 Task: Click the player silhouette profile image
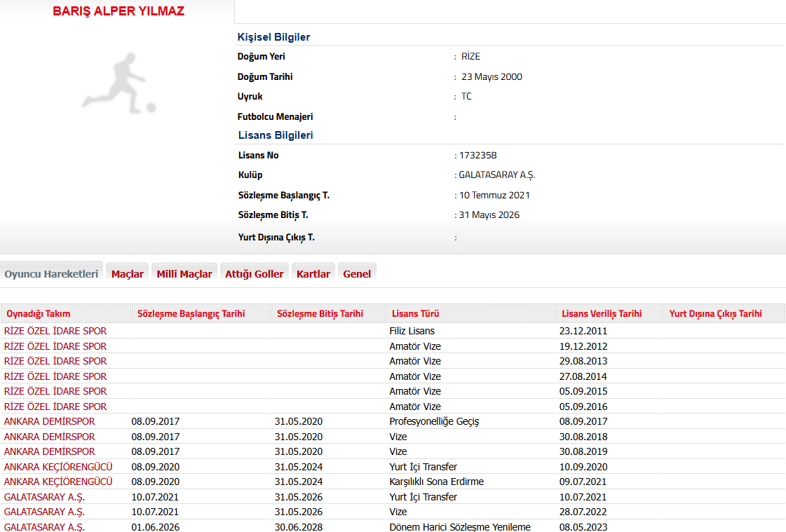pos(117,83)
